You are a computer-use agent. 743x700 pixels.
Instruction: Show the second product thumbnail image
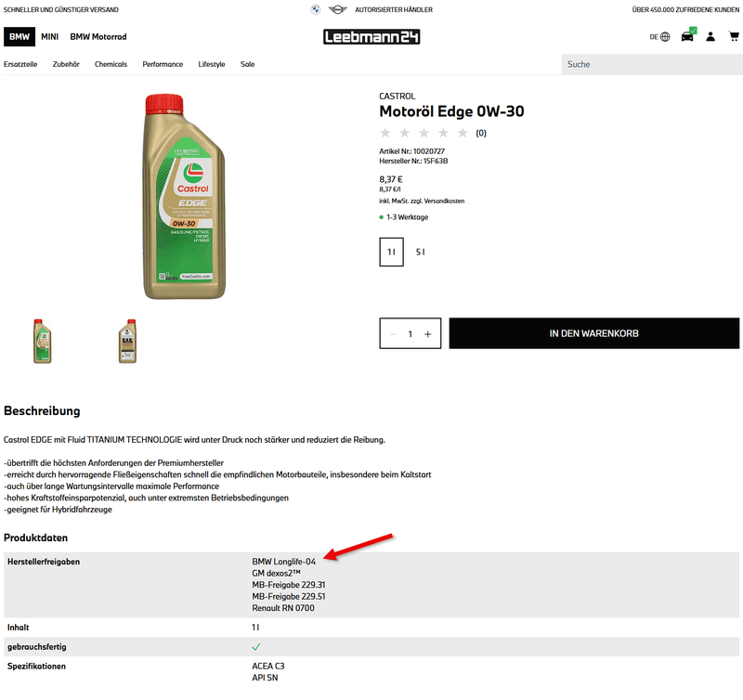click(x=127, y=341)
